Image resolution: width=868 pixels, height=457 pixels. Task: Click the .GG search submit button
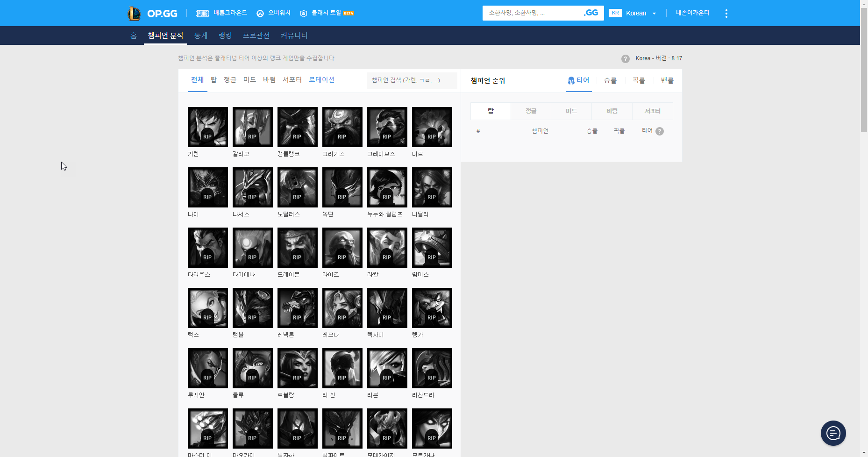click(x=591, y=13)
